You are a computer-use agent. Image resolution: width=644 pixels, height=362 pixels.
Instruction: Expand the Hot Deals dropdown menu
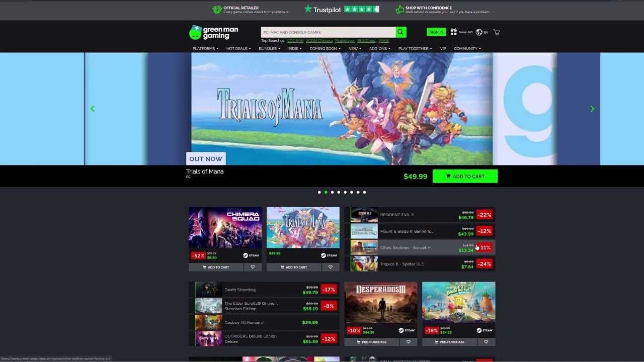point(238,49)
